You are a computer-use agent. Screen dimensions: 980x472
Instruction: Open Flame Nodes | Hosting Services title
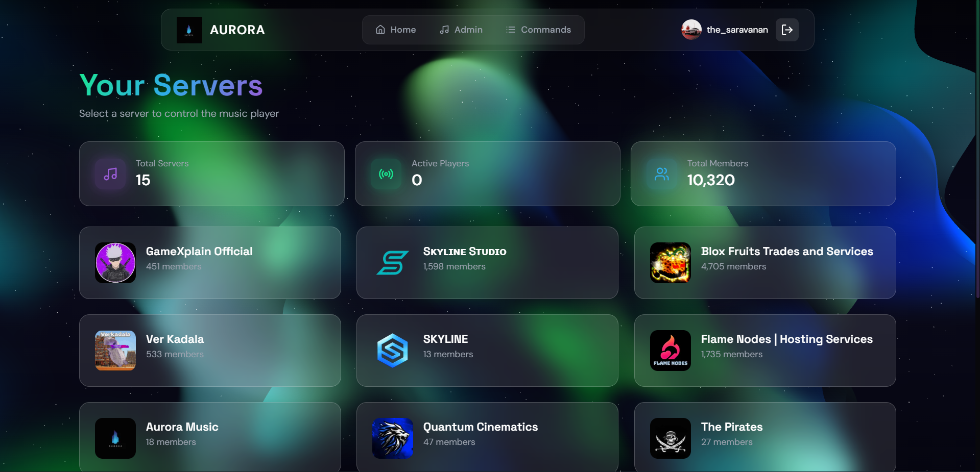(787, 339)
